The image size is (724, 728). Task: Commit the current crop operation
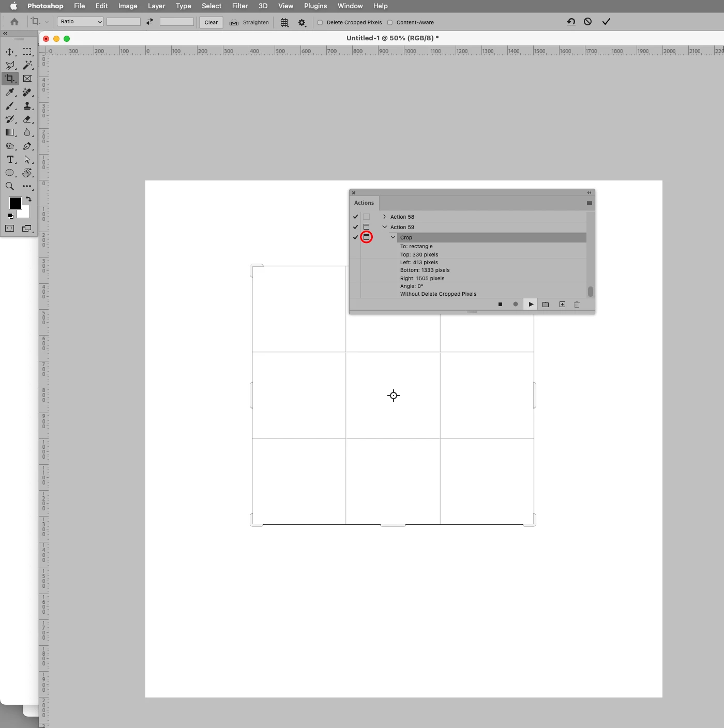pyautogui.click(x=606, y=22)
